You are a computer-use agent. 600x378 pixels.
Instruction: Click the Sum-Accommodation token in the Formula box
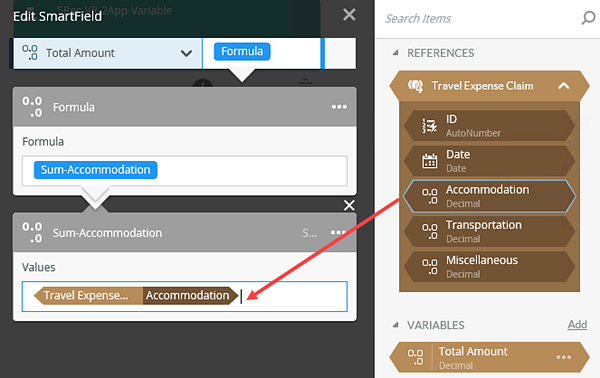point(95,170)
